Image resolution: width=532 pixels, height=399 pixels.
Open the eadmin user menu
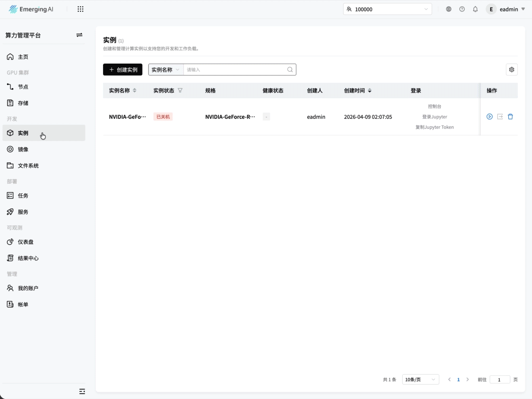(512, 9)
